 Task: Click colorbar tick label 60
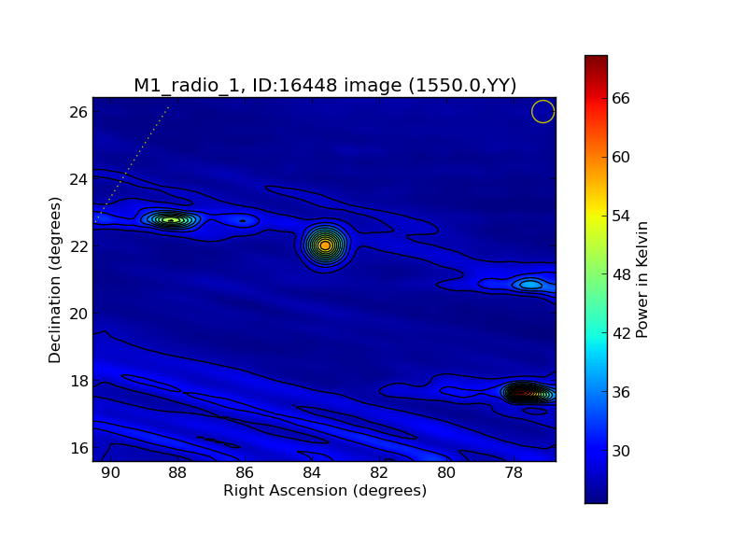pos(621,157)
